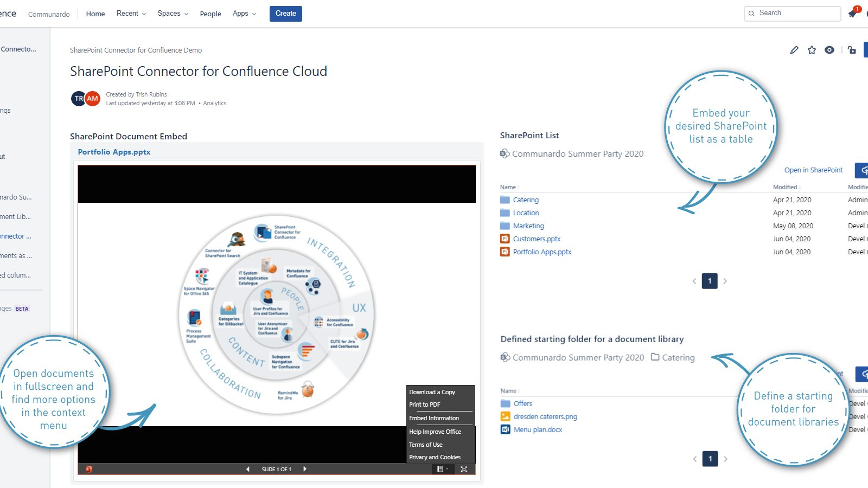The width and height of the screenshot is (868, 488).
Task: Go to previous page in document library pagination
Action: [x=695, y=459]
